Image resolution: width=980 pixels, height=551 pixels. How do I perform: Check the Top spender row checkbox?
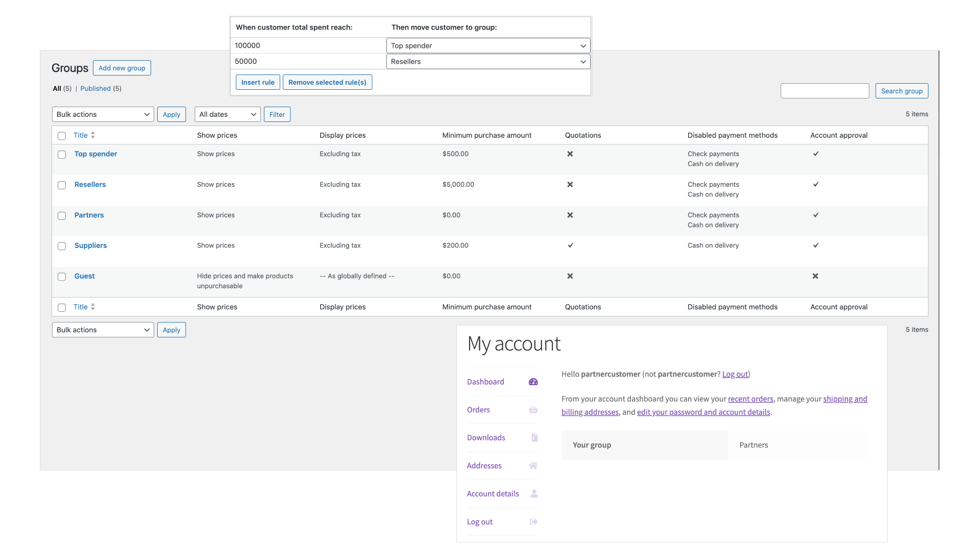pos(62,155)
